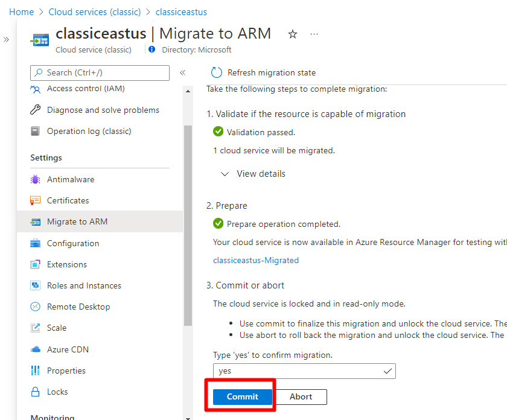Open the classiceastus-Migrated link
The image size is (507, 420).
(256, 260)
